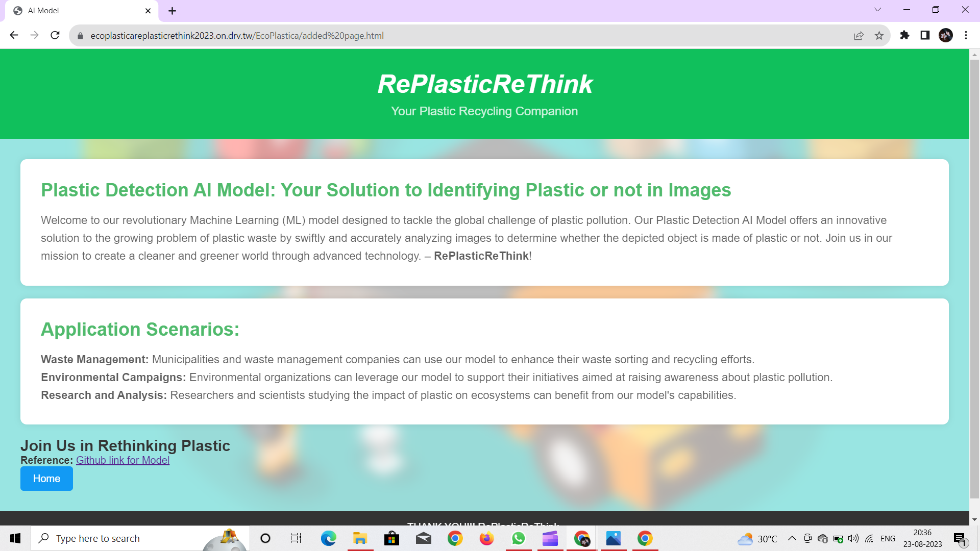Screen dimensions: 980x551
Task: Close the AI Model tab
Action: (148, 11)
